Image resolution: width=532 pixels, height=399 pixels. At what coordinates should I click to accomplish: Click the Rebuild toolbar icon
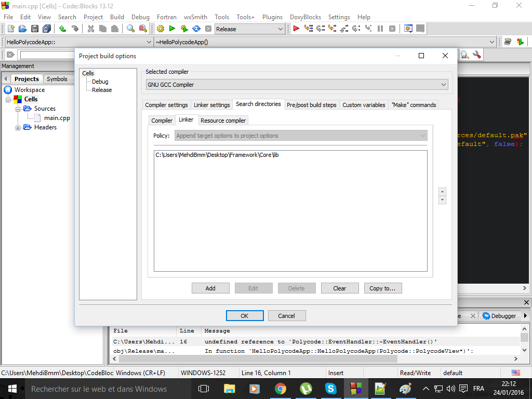(196, 29)
